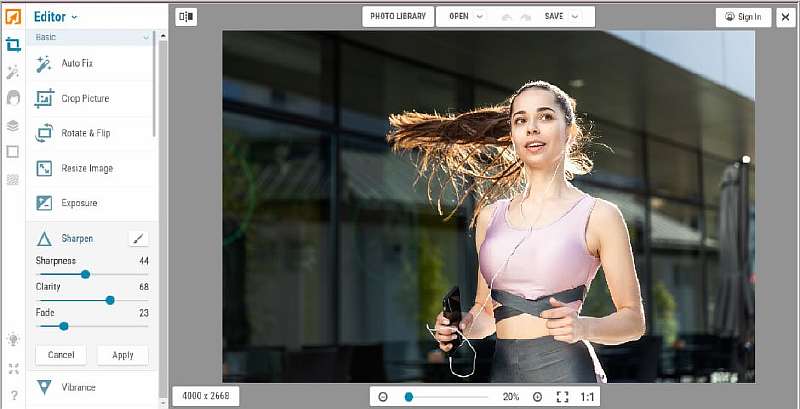Screen dimensions: 800x409
Task: Open the Save dropdown arrow
Action: pos(579,17)
